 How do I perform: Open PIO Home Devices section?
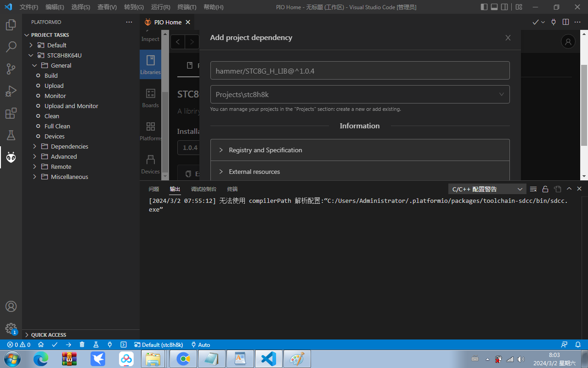point(150,164)
